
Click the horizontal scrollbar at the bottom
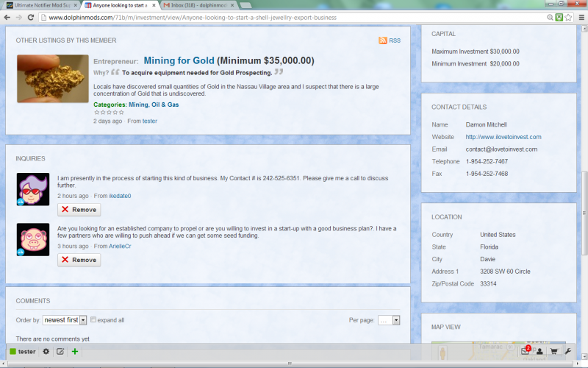pos(290,364)
